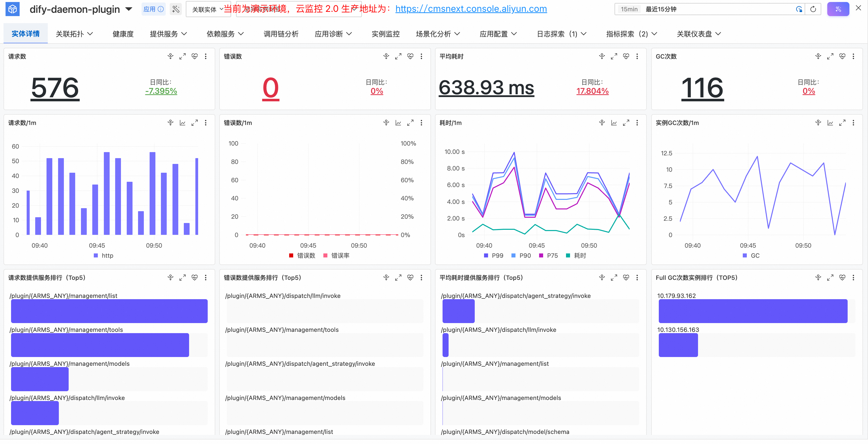Toggle the 耗时 legend series

tap(576, 255)
